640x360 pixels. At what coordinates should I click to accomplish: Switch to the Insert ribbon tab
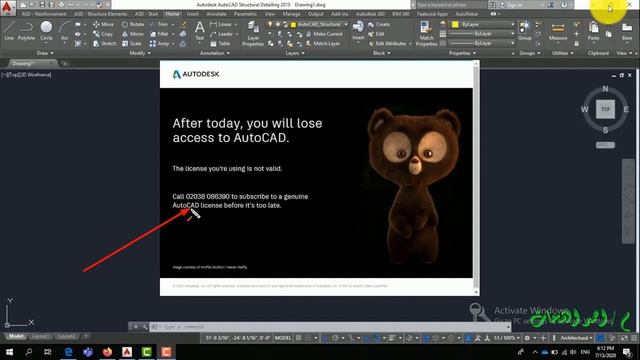193,14
